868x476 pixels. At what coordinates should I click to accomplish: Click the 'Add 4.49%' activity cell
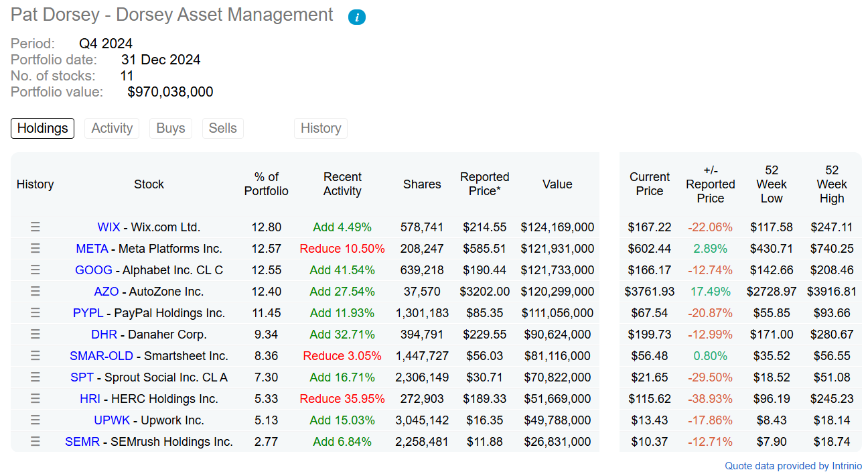tap(342, 227)
